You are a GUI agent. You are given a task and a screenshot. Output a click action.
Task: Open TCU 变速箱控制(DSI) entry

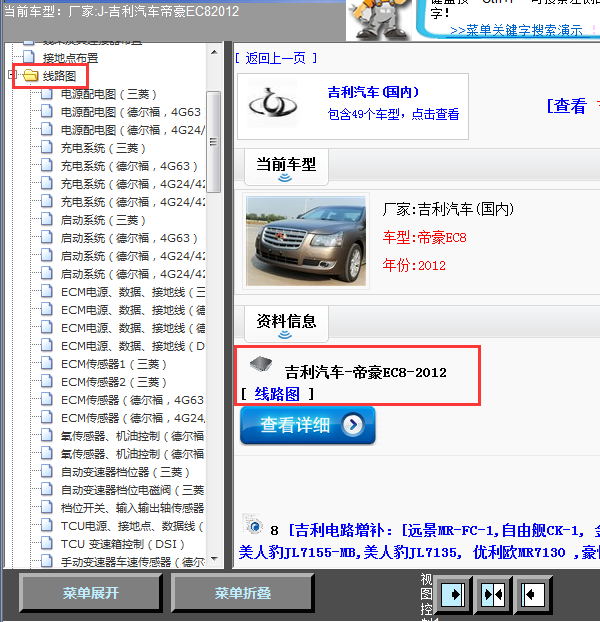coord(123,544)
